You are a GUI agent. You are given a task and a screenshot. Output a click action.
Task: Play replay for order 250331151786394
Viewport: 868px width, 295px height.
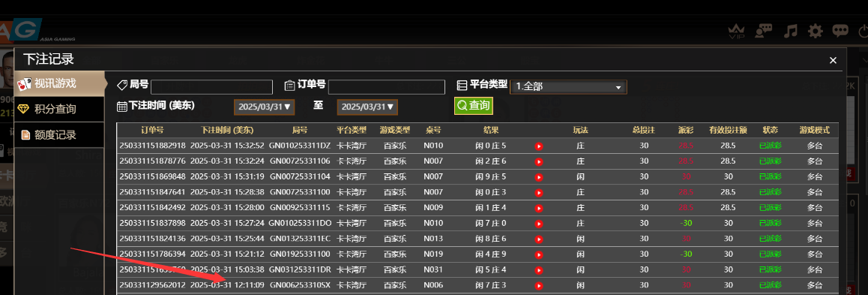pyautogui.click(x=539, y=254)
